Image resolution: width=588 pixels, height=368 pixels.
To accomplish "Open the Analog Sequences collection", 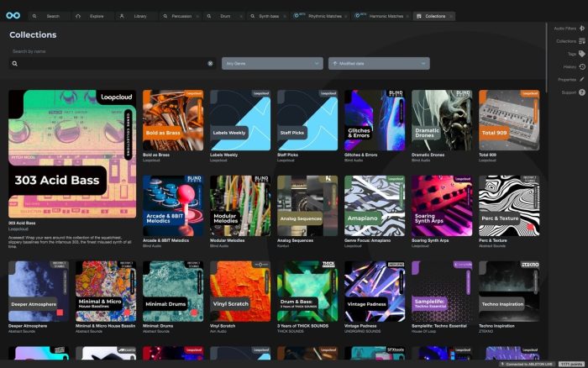I will point(307,206).
